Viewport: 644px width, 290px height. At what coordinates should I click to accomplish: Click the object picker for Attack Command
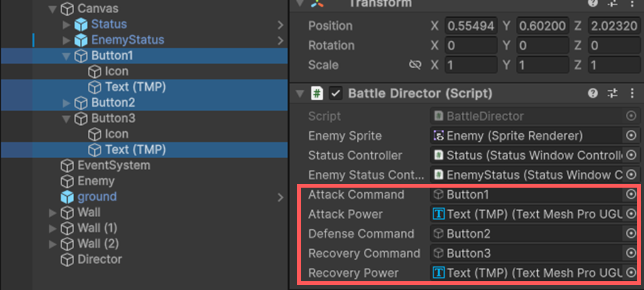631,195
